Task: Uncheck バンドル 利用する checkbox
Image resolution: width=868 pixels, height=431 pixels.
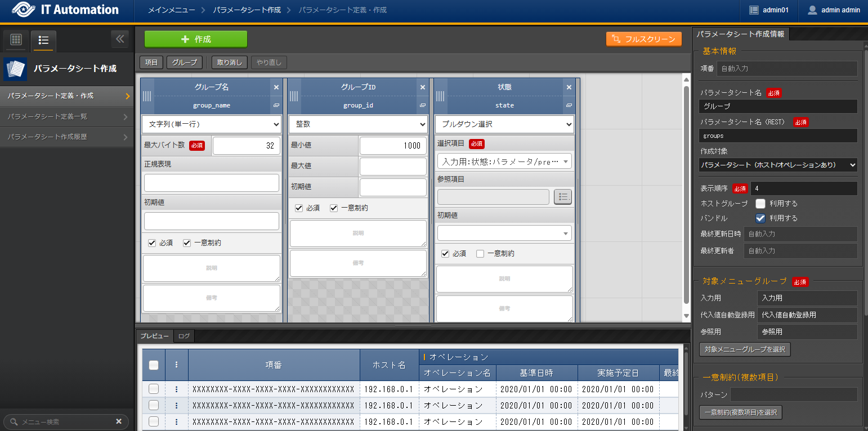Action: pyautogui.click(x=760, y=218)
